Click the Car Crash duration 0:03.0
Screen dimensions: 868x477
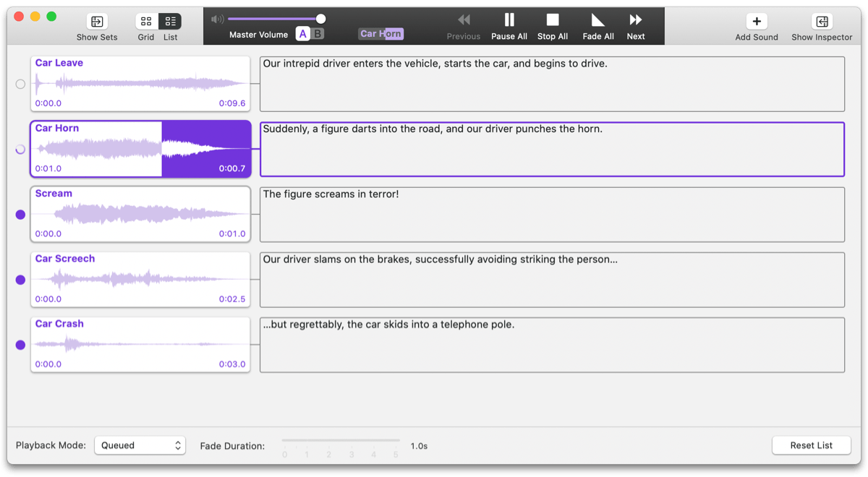[x=232, y=364]
